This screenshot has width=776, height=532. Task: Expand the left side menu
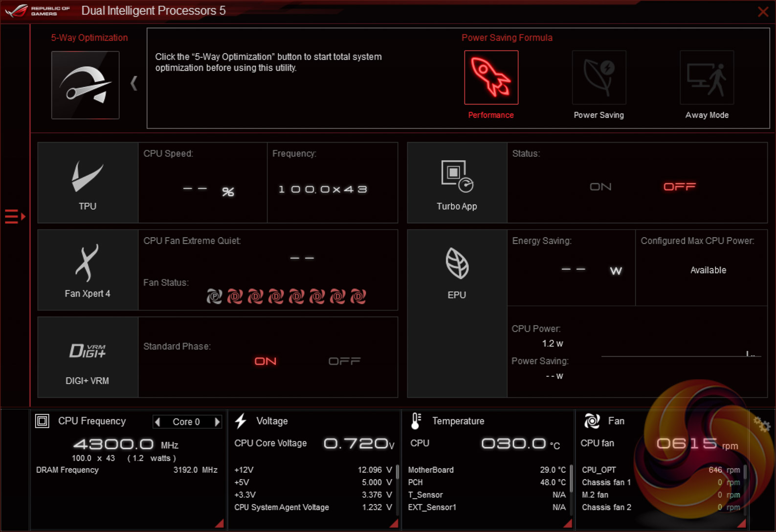tap(15, 216)
